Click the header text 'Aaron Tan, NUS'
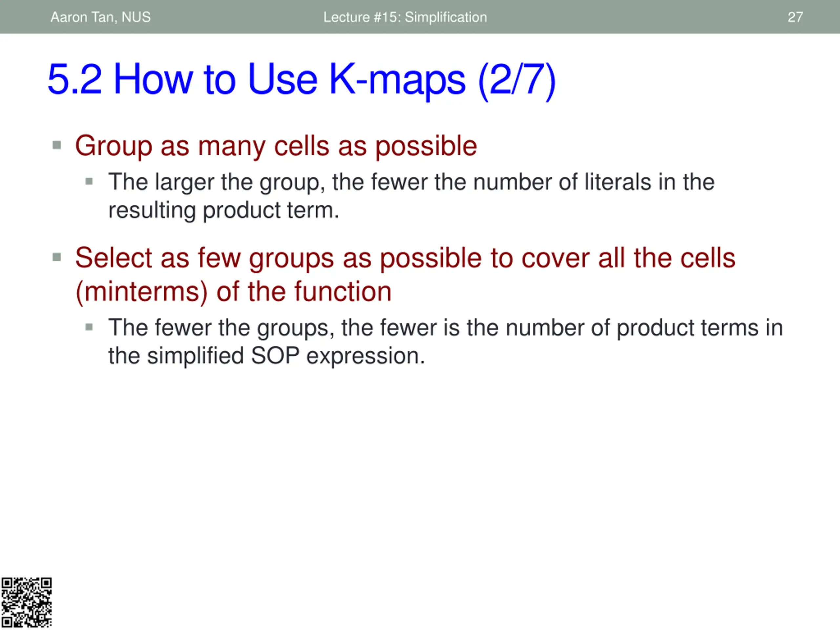The image size is (840, 630). (x=101, y=17)
